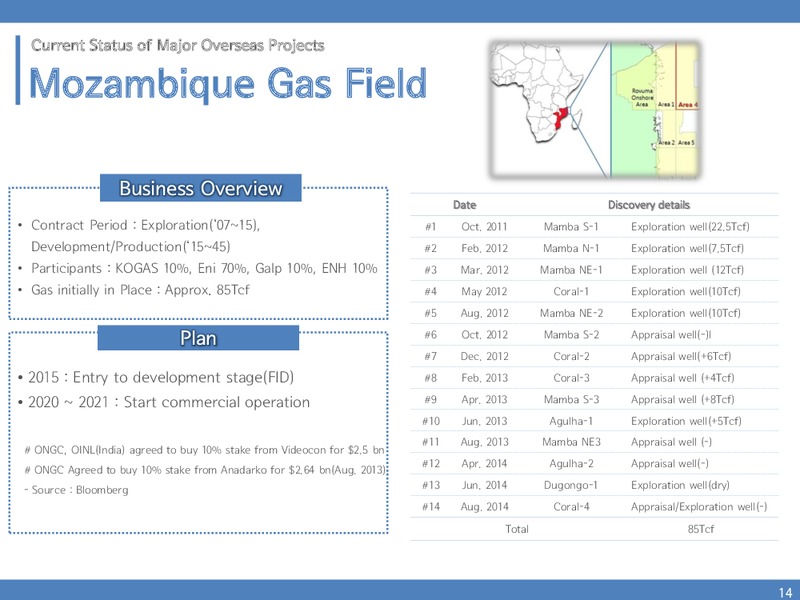Click the Mozambique Gas Field title
The width and height of the screenshot is (800, 600).
(228, 84)
